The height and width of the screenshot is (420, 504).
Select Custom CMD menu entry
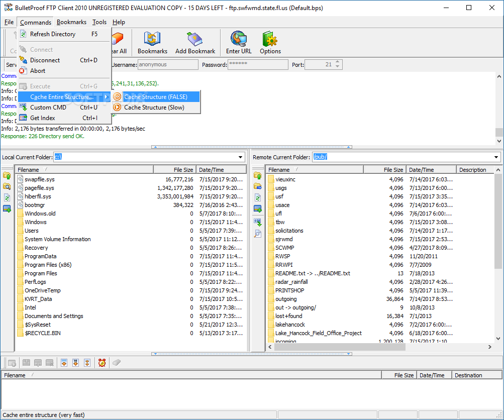[x=64, y=108]
